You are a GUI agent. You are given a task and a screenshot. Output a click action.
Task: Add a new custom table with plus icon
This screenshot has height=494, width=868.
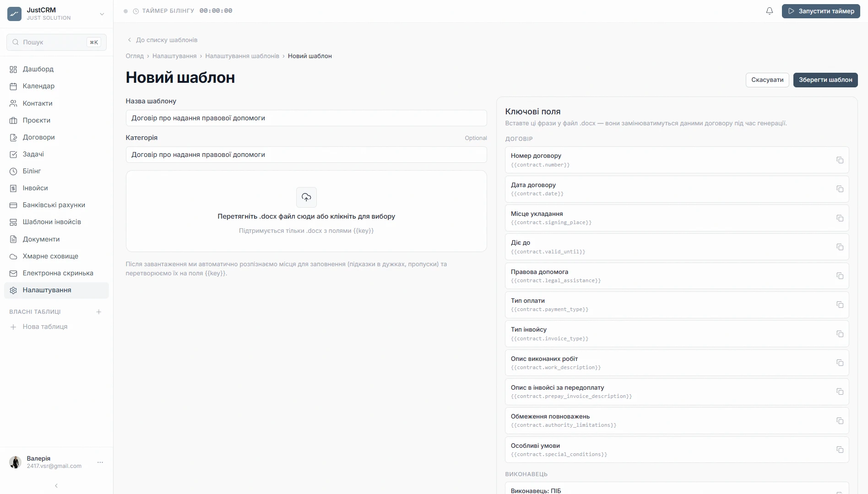click(x=98, y=312)
